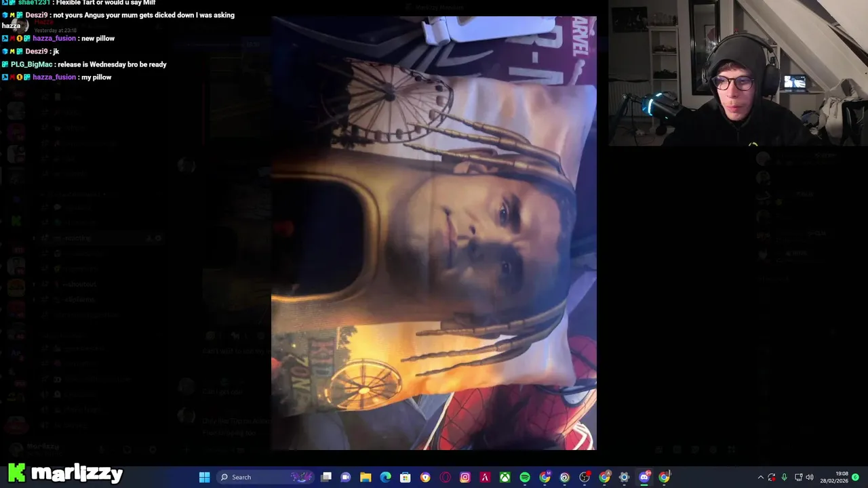Launch the purple video chat app in taskbar
Image resolution: width=868 pixels, height=488 pixels.
click(x=346, y=477)
